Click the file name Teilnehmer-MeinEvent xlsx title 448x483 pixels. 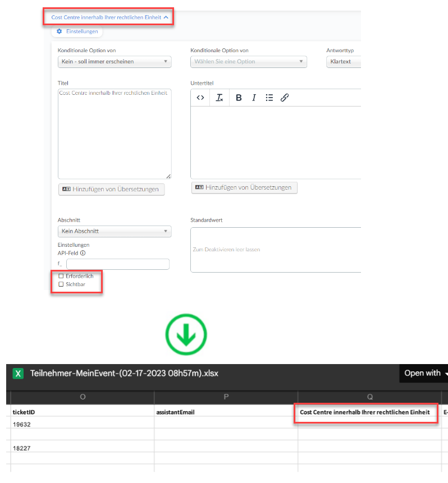[x=124, y=374]
